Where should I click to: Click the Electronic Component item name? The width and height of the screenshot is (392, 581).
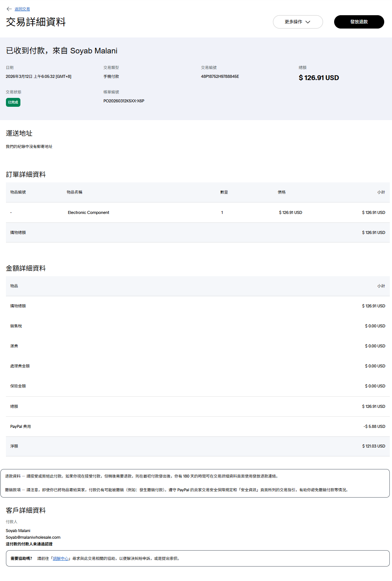coord(88,212)
